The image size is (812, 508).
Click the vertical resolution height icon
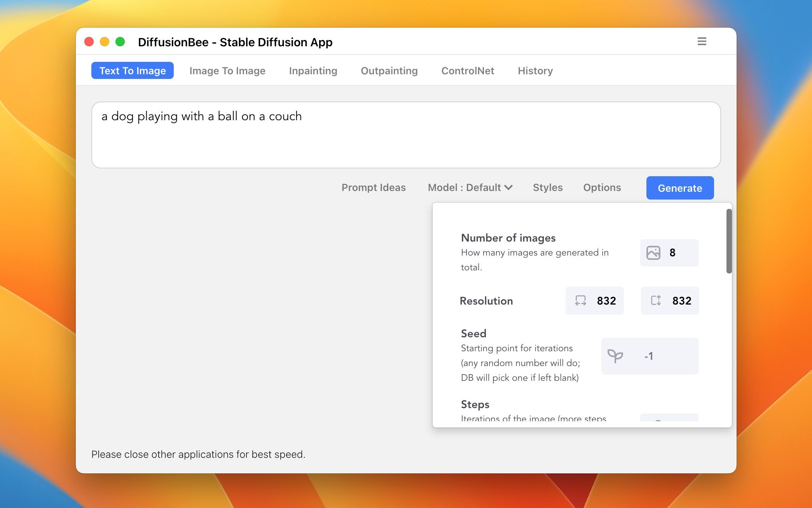[x=656, y=300]
